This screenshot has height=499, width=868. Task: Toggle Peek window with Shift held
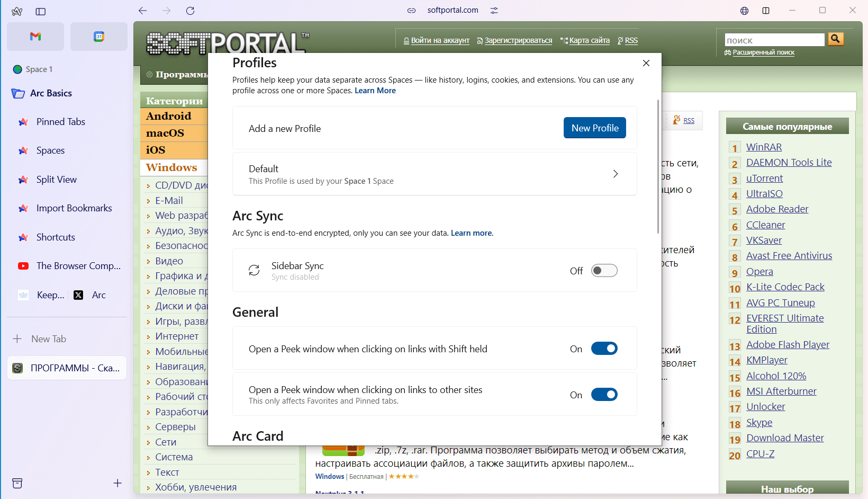[604, 349]
